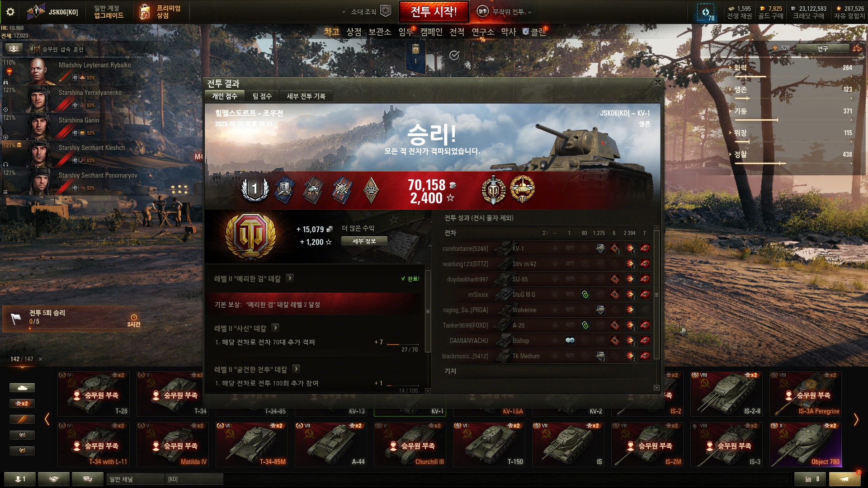Screen dimensions: 868x488
Task: Open the vehicle comparison icon near research
Action: [857, 48]
